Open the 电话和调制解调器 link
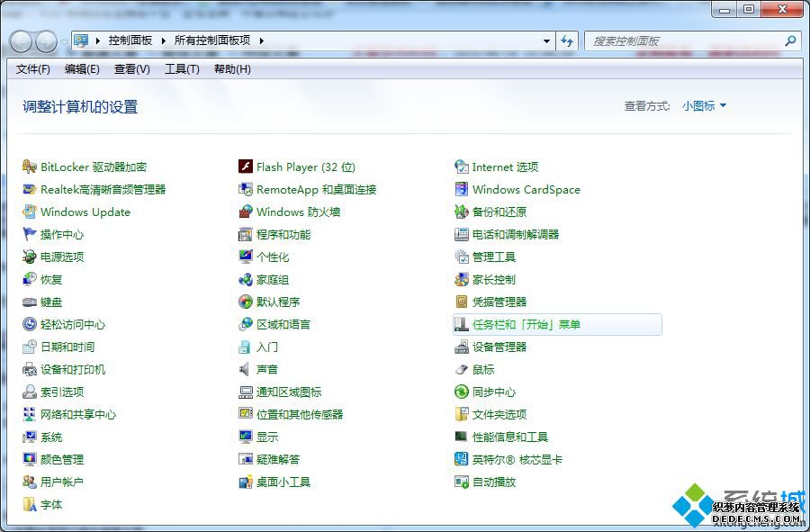 click(x=516, y=234)
